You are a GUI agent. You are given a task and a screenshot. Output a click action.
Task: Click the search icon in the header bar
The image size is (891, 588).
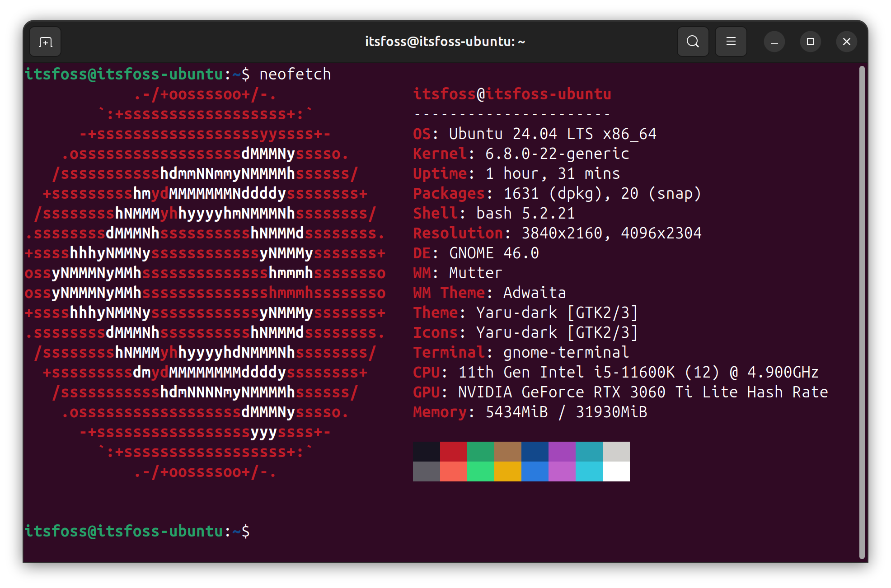(693, 41)
